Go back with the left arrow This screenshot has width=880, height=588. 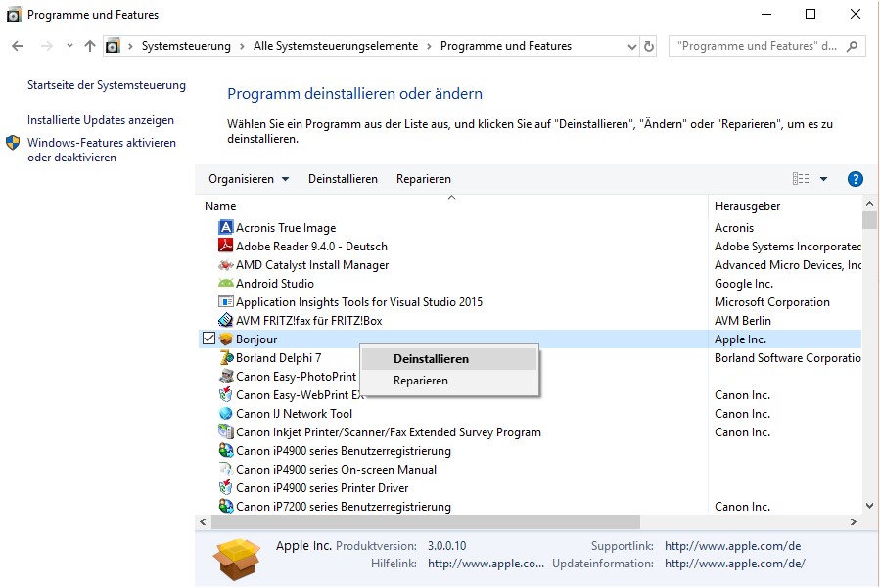tap(18, 46)
